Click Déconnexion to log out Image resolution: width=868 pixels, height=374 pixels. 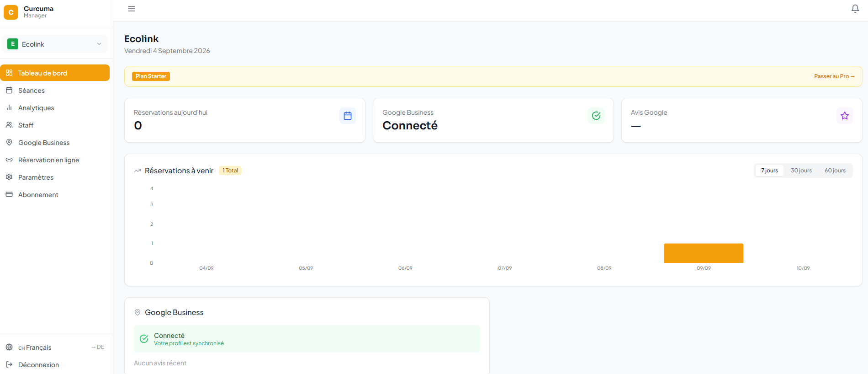point(55,365)
